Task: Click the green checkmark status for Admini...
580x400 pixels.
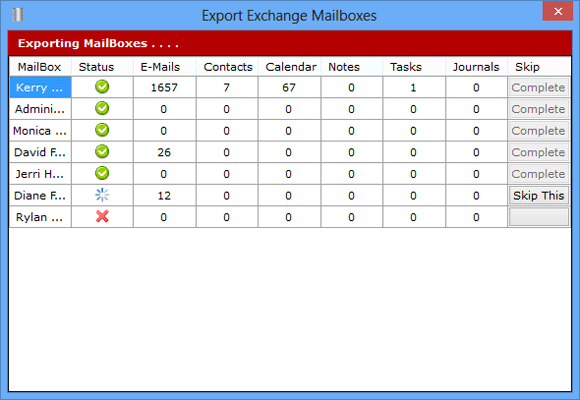Action: pyautogui.click(x=102, y=108)
